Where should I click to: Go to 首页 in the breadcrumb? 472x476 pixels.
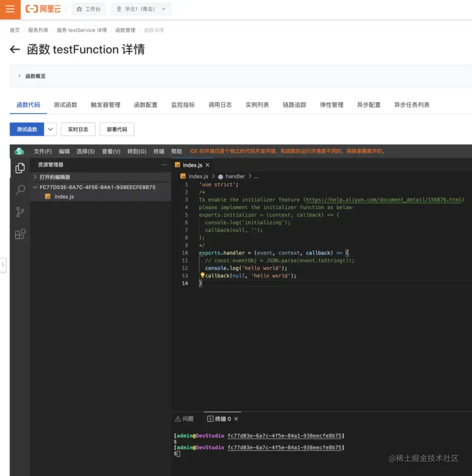[x=14, y=30]
